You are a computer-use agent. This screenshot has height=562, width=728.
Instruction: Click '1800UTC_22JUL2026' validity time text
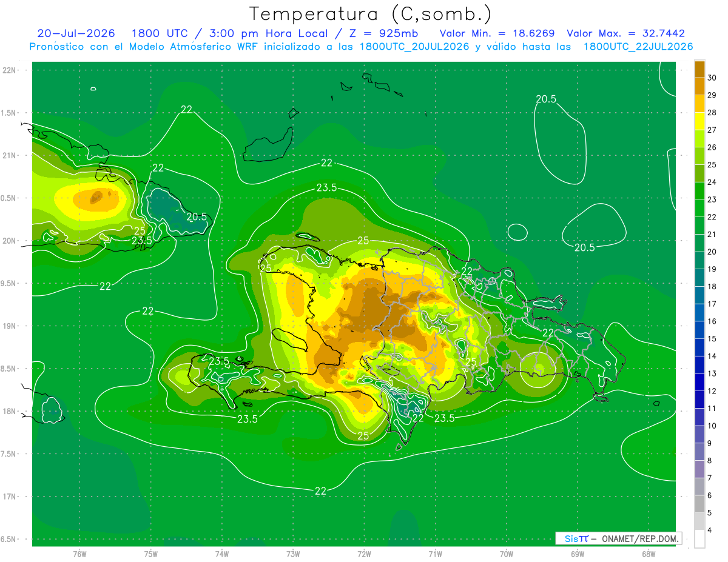click(x=638, y=47)
